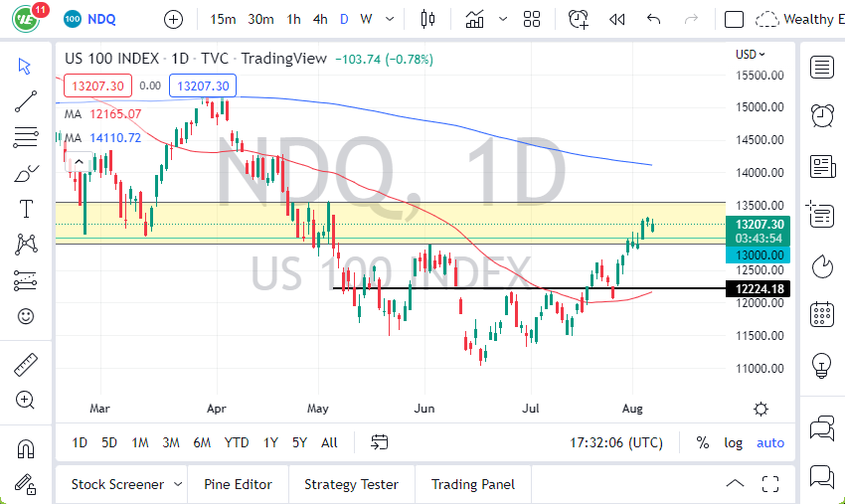
Task: Select the trend line drawing tool
Action: tap(26, 100)
